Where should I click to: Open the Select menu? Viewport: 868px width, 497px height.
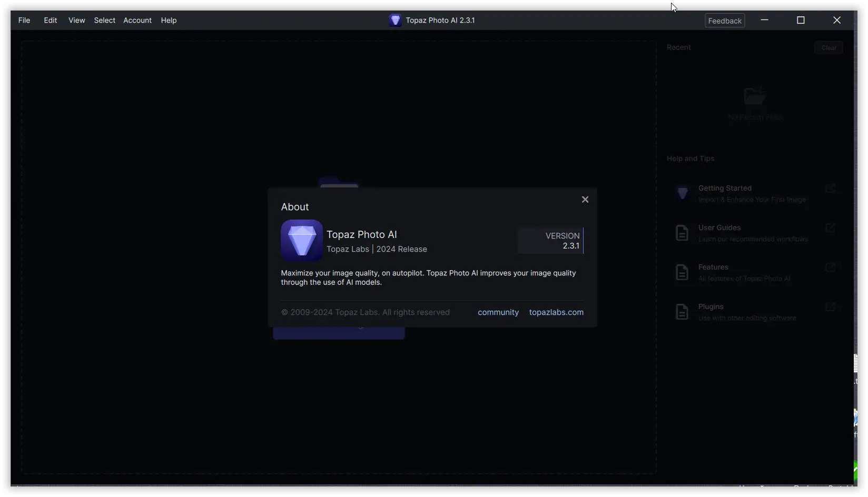coord(104,21)
